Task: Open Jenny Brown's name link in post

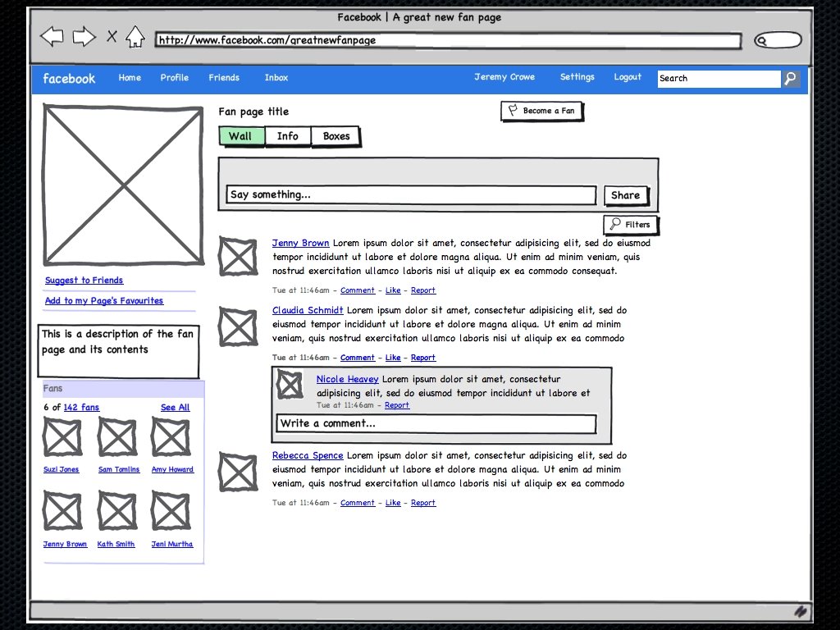Action: pyautogui.click(x=300, y=243)
